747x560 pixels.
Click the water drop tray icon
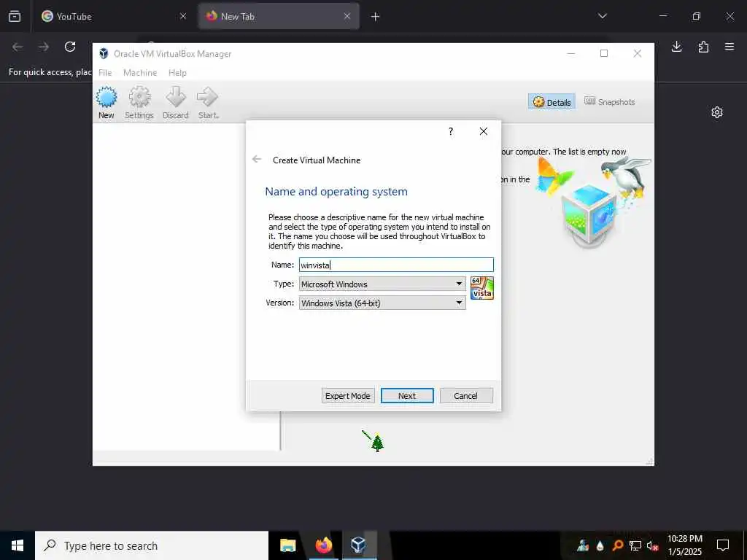[x=600, y=545]
